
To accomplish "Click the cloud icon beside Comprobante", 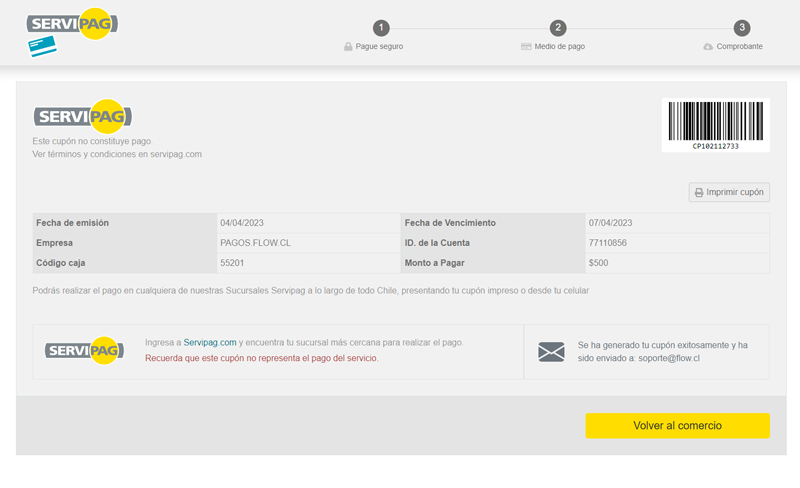I will tap(708, 46).
